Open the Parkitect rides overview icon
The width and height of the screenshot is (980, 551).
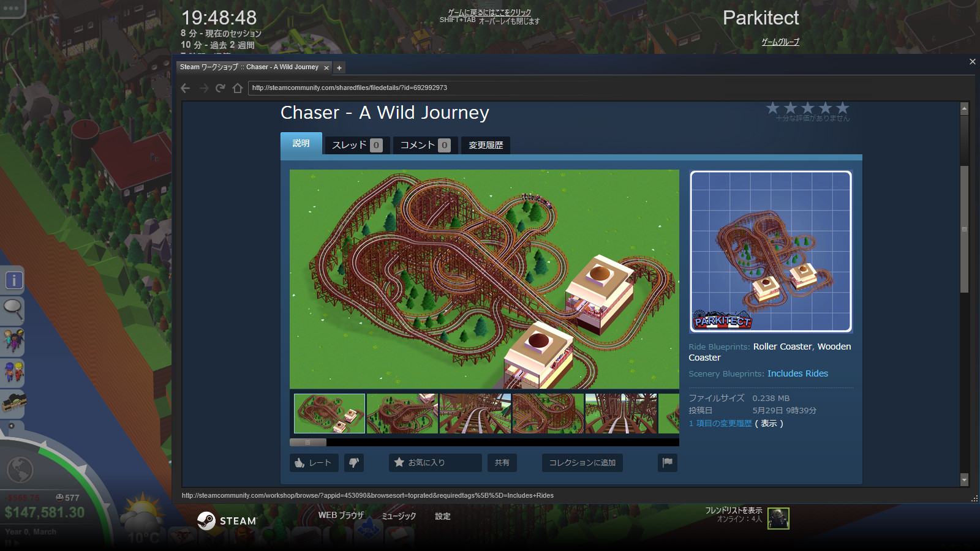coord(13,403)
